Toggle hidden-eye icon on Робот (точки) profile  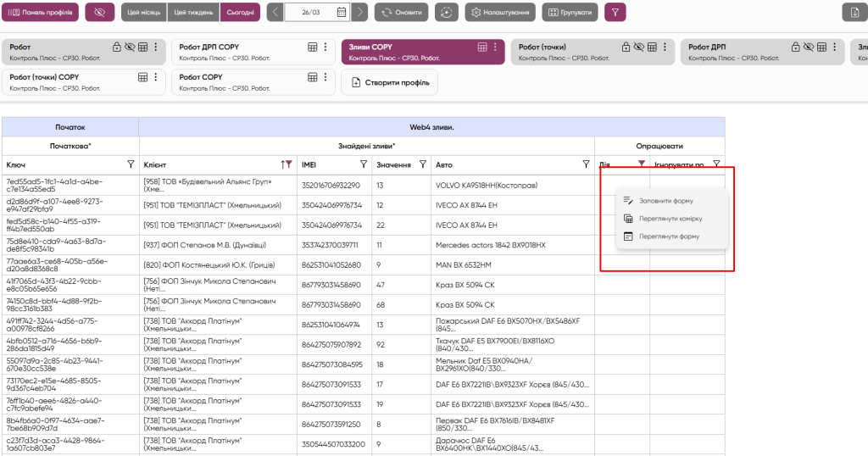[x=639, y=47]
